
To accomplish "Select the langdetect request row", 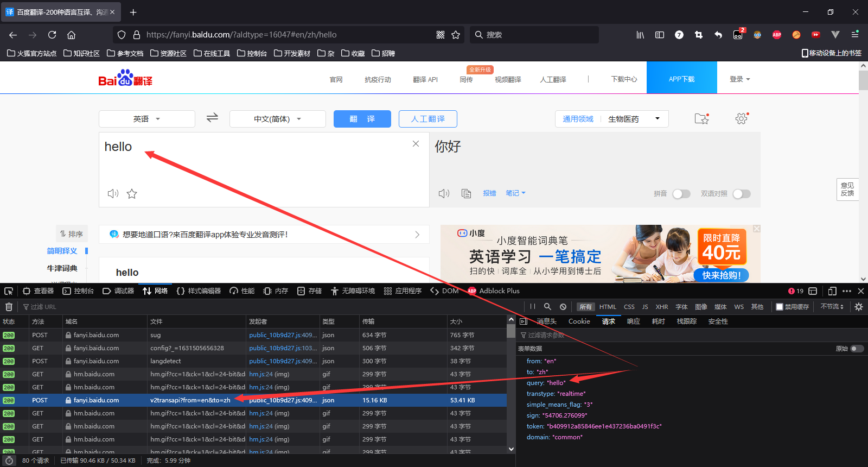I will click(253, 361).
